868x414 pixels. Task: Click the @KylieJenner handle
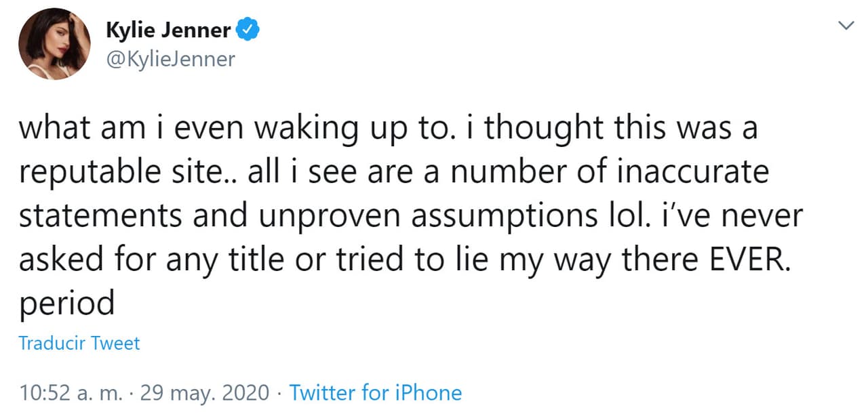170,59
